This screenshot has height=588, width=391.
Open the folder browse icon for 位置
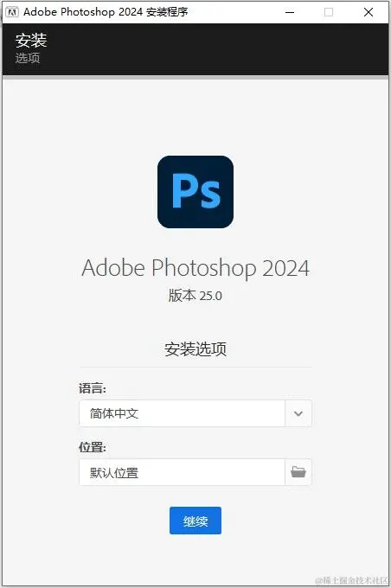point(298,472)
